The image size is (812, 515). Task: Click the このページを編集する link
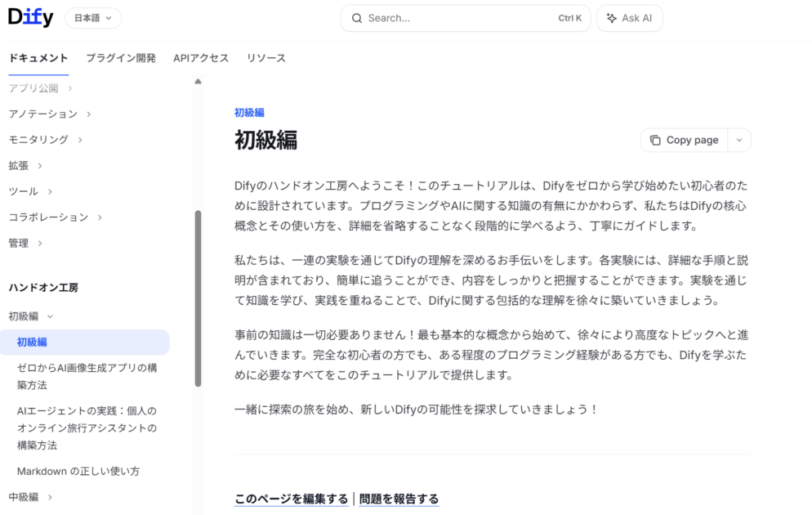tap(291, 499)
